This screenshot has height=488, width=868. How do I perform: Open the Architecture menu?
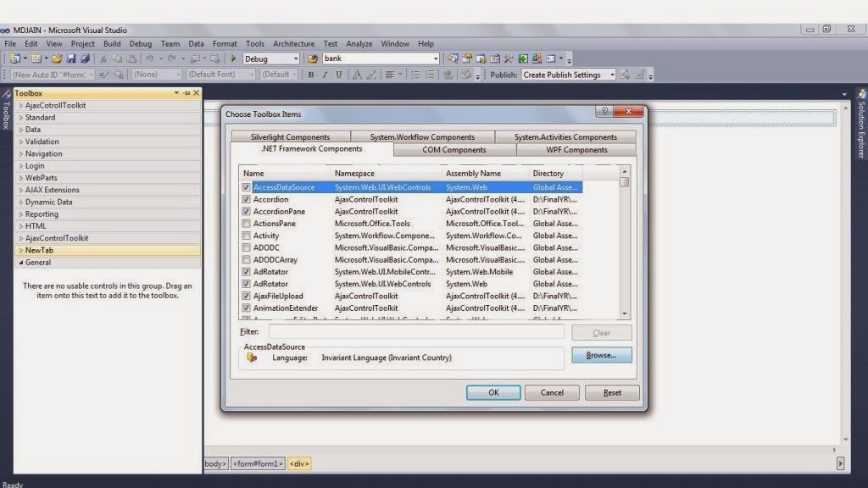pos(293,44)
